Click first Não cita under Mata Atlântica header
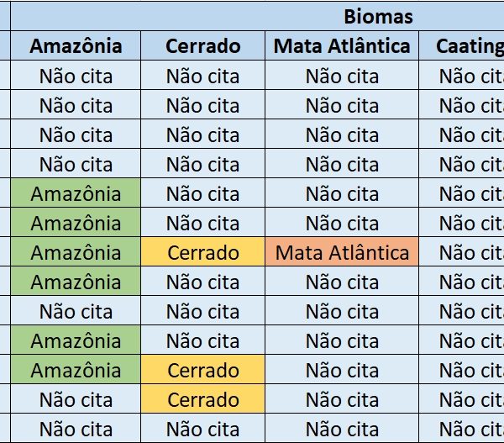This screenshot has width=504, height=443. [x=342, y=76]
